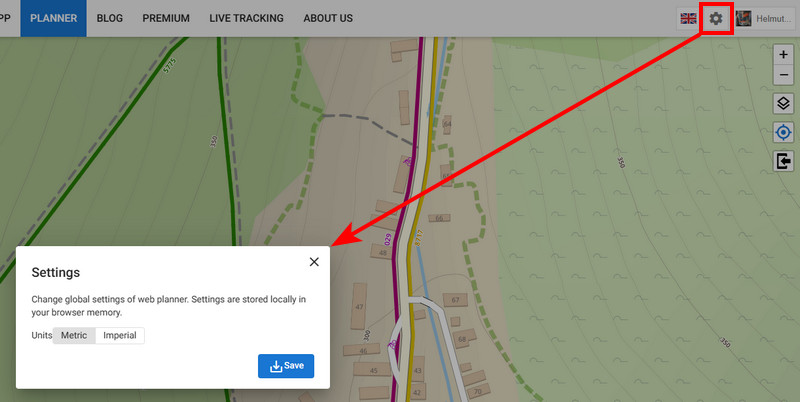Close the Settings dialog with X
800x402 pixels.
[x=314, y=262]
